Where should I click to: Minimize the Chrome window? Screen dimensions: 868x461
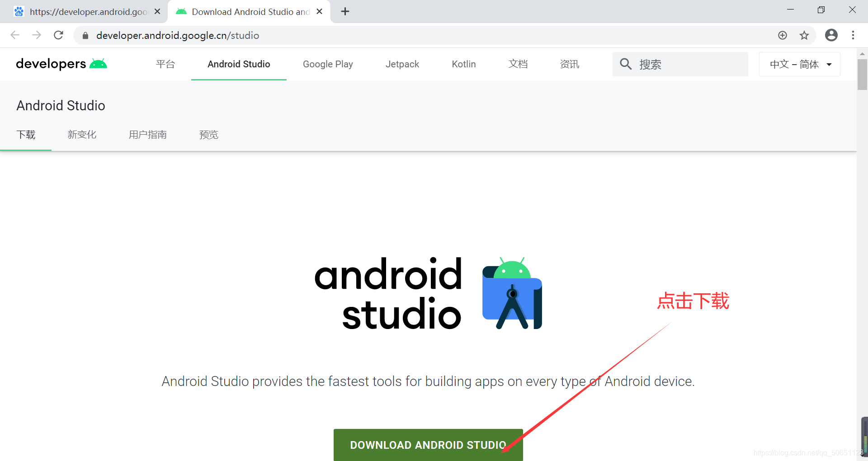click(x=791, y=10)
